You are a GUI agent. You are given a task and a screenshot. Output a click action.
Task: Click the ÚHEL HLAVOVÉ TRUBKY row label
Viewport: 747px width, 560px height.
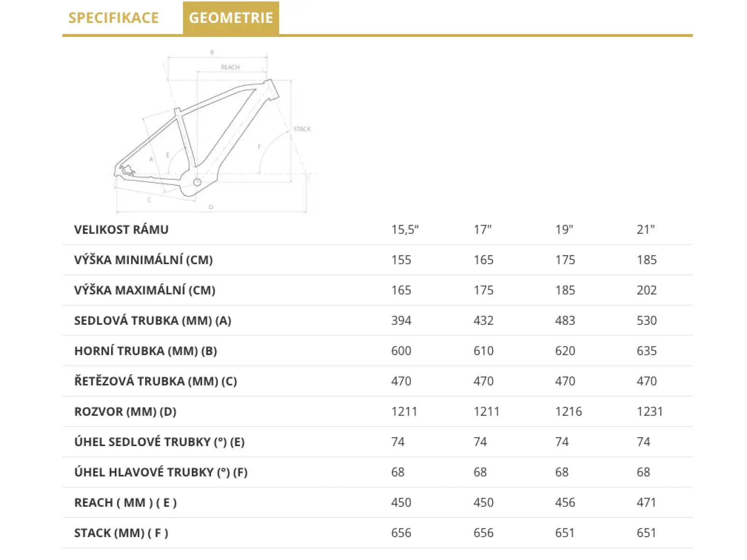[x=161, y=472]
